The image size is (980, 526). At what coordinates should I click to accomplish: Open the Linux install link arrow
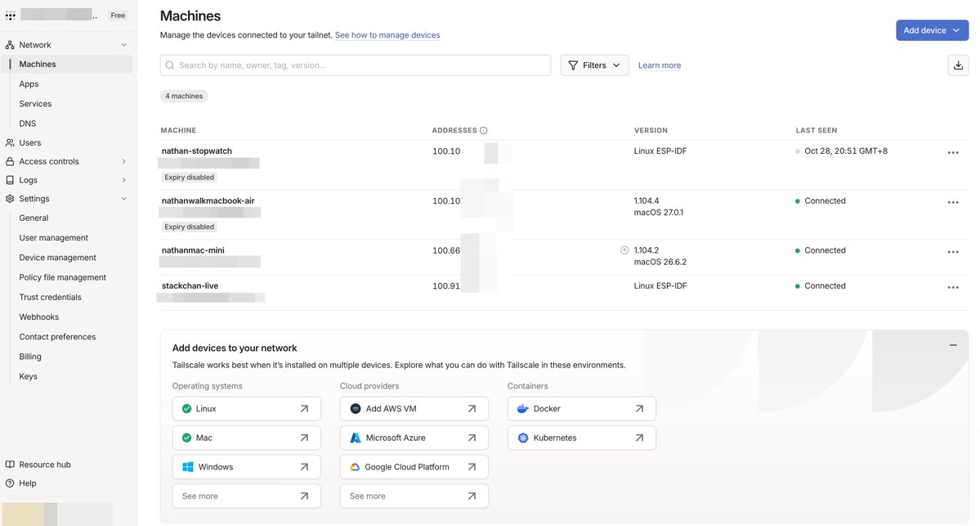pos(304,409)
